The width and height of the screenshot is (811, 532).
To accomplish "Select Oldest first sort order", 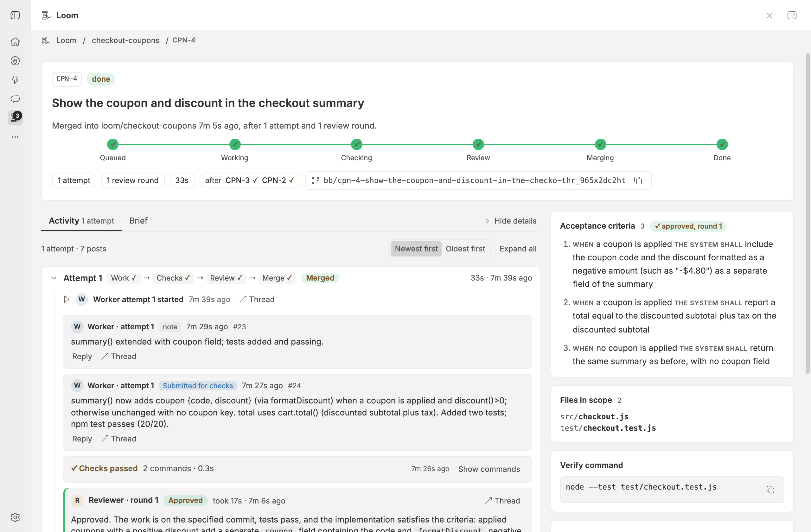I will [465, 249].
